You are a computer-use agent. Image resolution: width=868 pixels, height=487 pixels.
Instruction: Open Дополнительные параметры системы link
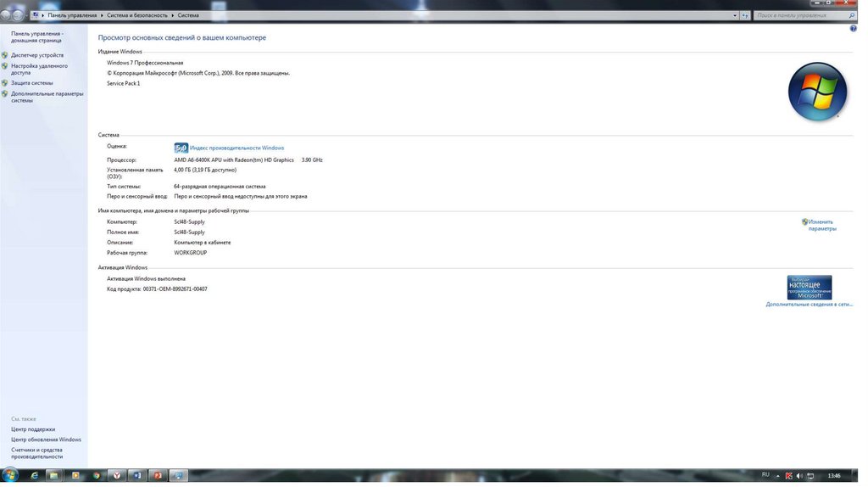(47, 98)
